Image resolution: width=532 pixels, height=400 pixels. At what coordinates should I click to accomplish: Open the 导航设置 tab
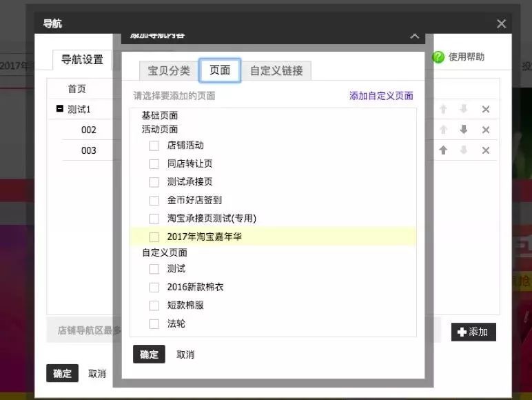click(82, 60)
